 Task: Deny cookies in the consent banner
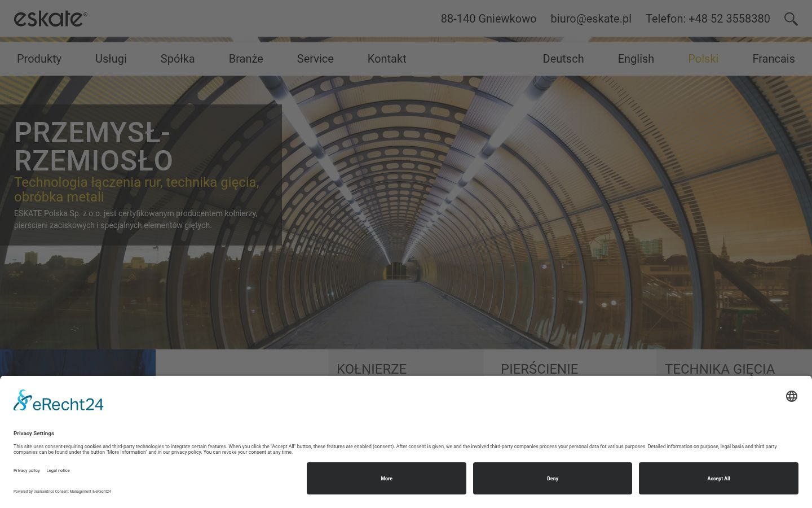point(553,479)
